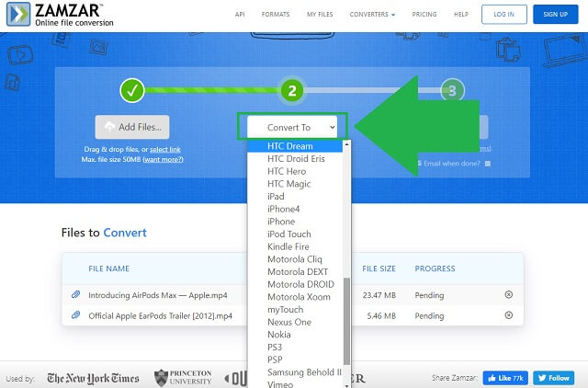Viewport: 588px width, 388px height.
Task: Click the Facebook Like 77k button
Action: pos(505,378)
